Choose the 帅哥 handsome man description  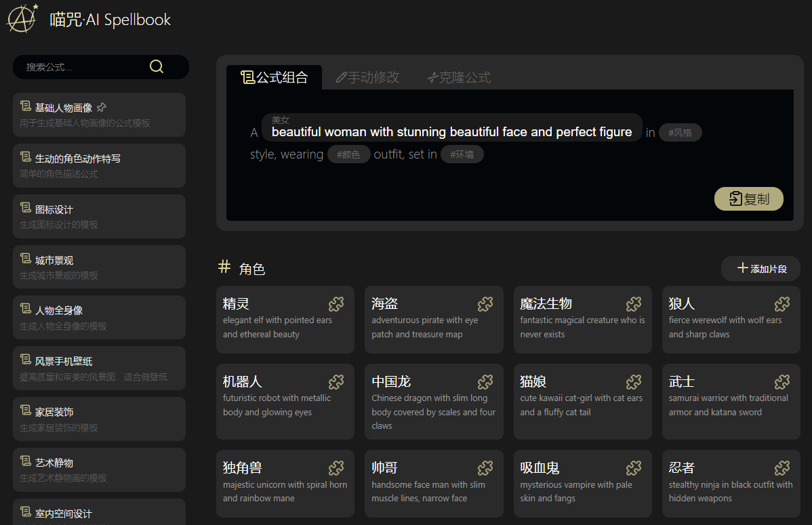tap(428, 491)
